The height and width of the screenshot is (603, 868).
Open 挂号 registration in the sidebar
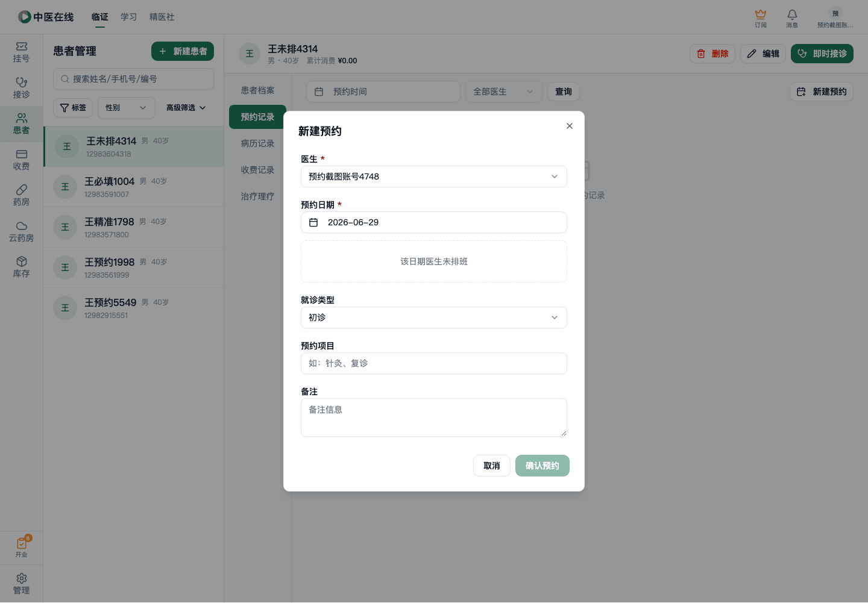click(21, 52)
